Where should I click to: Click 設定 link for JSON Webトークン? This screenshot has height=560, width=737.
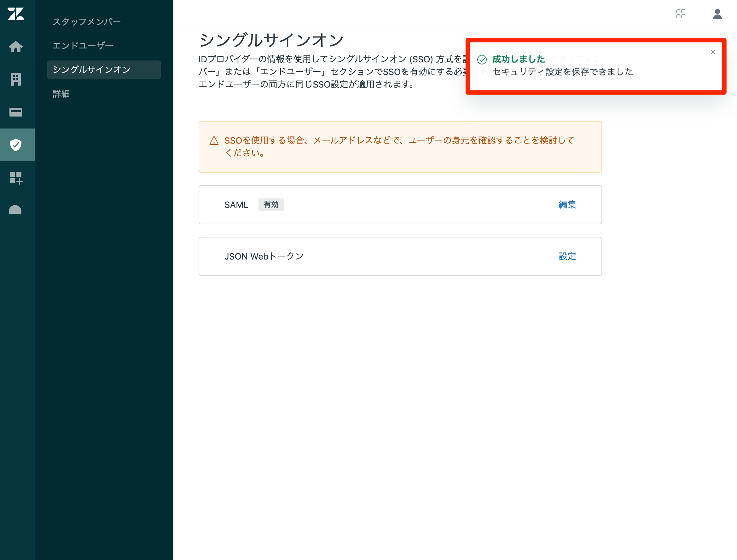point(567,256)
